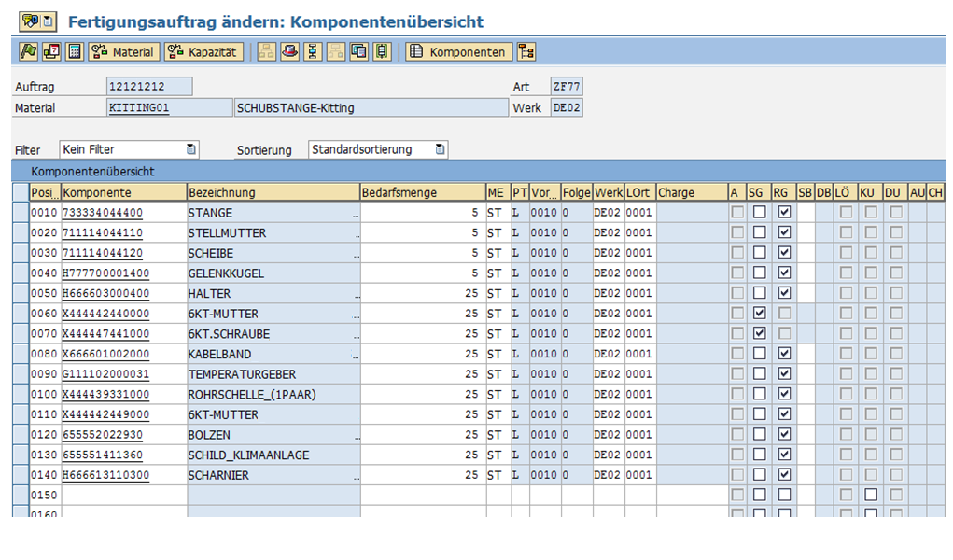Expand the Sortierung dropdown list
The image size is (953, 560).
(441, 149)
